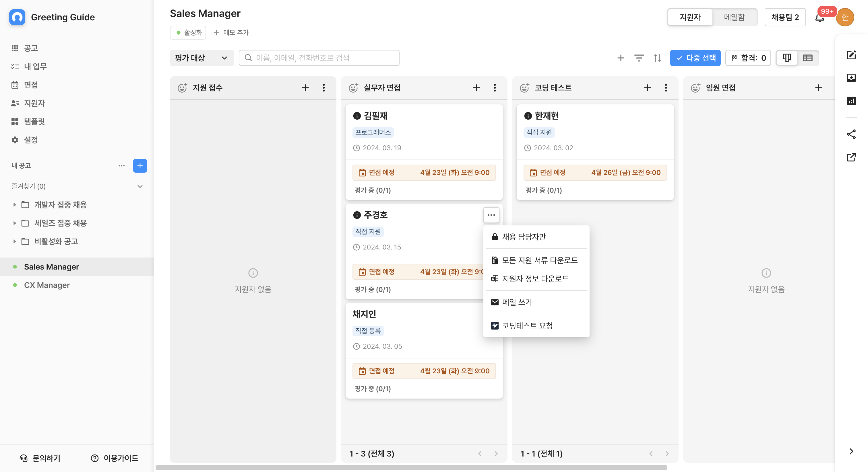Image resolution: width=868 pixels, height=472 pixels.
Task: Click the 지원 접수 column evaluator icon
Action: pyautogui.click(x=182, y=88)
